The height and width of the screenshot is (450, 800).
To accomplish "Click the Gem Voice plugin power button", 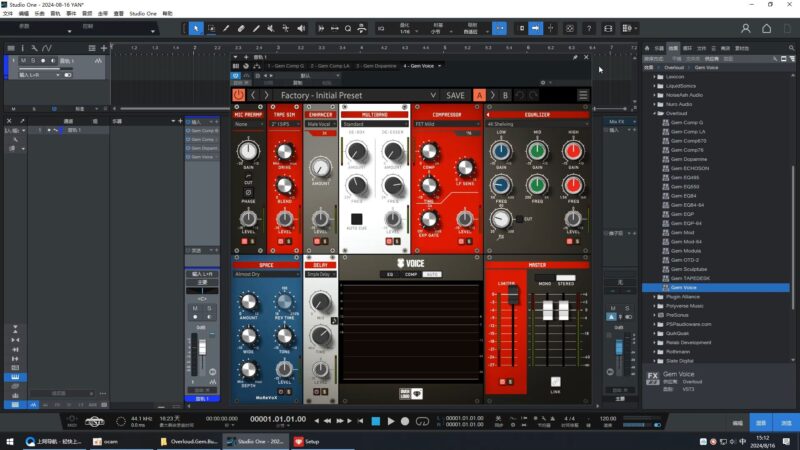I will point(238,95).
